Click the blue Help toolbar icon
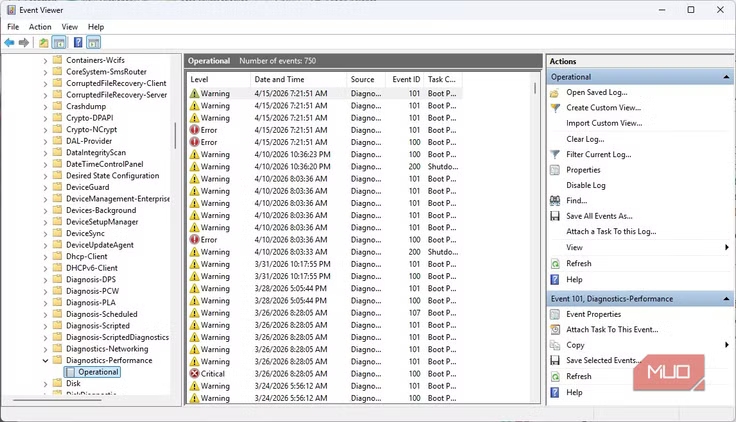The image size is (736, 422). click(x=77, y=43)
